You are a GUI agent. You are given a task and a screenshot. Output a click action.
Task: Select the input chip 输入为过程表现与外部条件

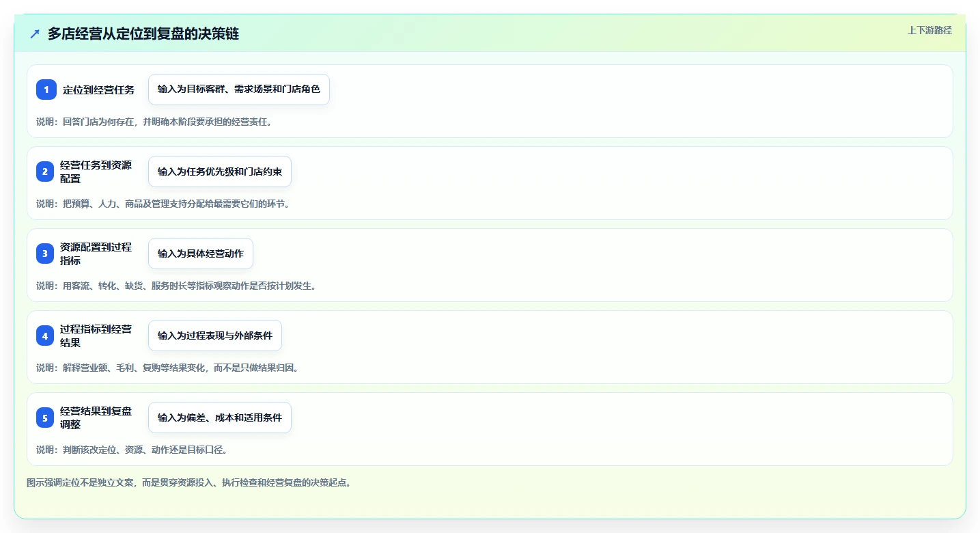point(215,336)
